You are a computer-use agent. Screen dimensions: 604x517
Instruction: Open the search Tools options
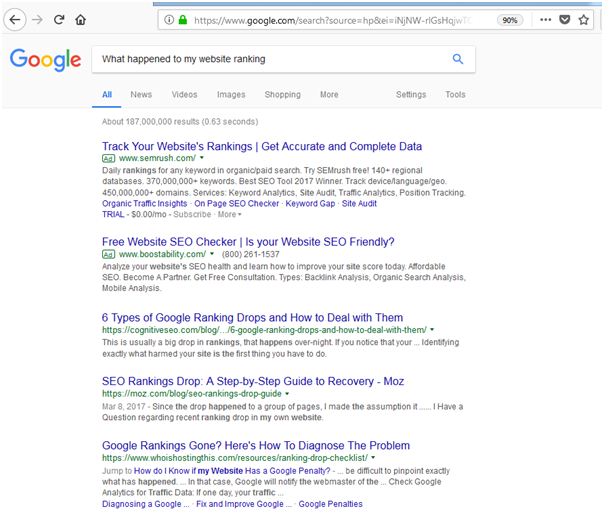(x=455, y=95)
